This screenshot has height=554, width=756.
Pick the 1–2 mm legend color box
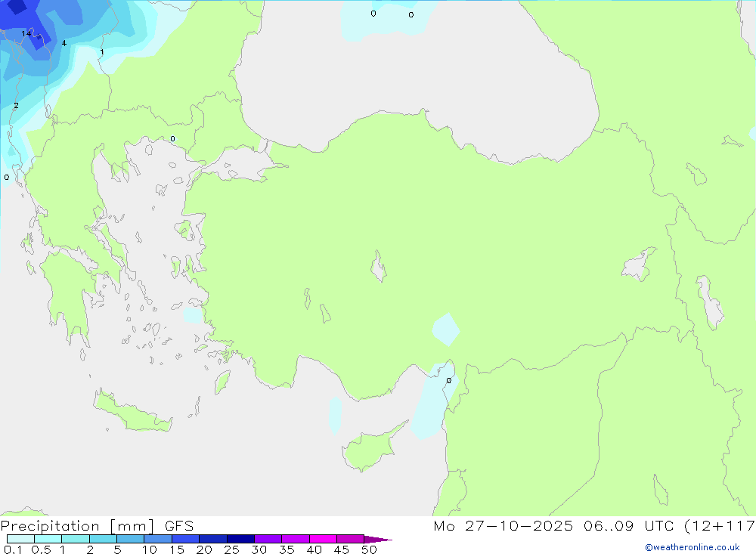(75, 539)
